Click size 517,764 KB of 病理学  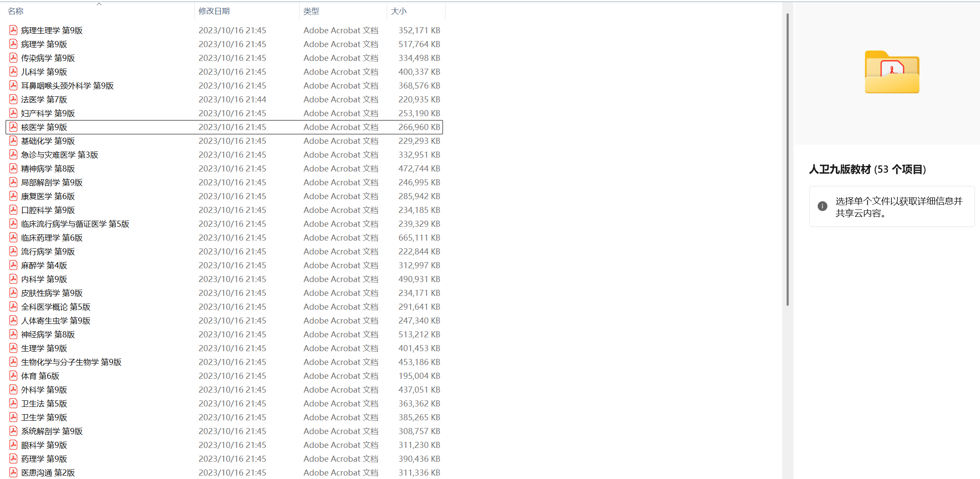click(419, 44)
